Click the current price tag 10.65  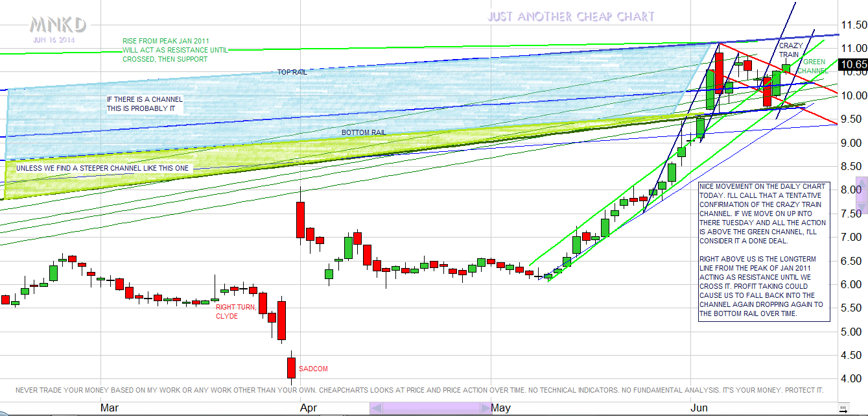tap(851, 64)
